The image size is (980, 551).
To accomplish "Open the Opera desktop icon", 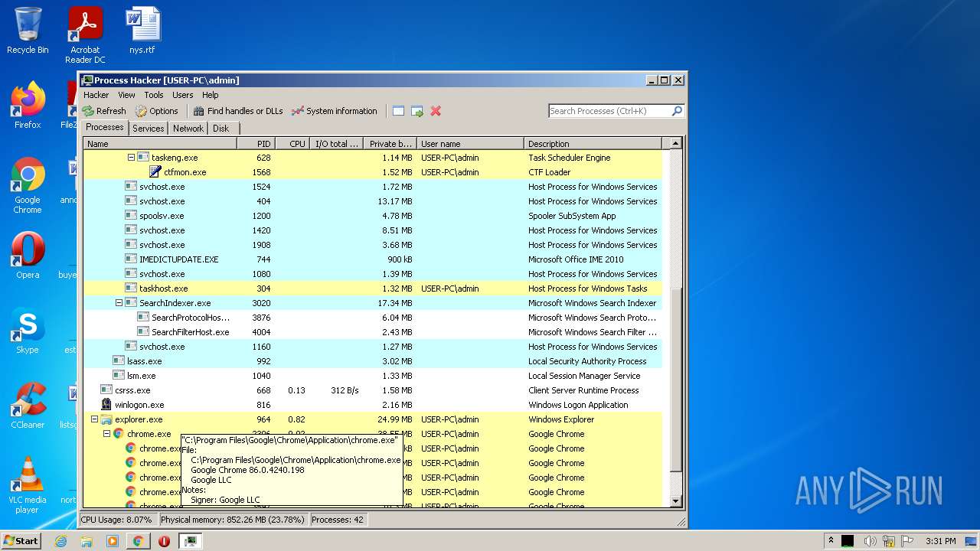I will pyautogui.click(x=28, y=256).
